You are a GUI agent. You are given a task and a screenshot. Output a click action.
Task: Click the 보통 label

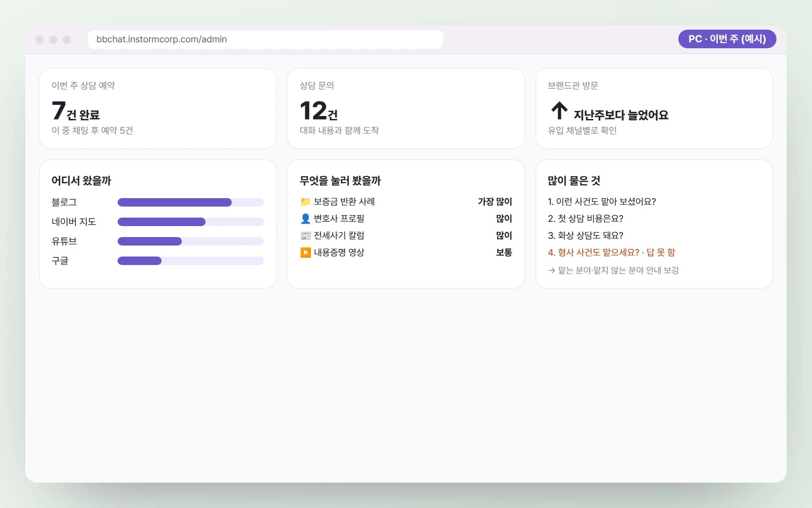tap(504, 253)
